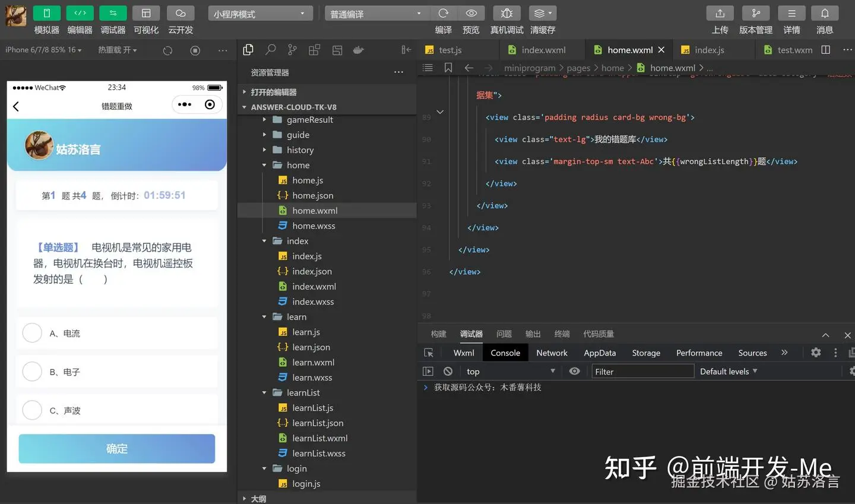855x504 pixels.
Task: Click the 确定 confirm button
Action: (x=117, y=449)
